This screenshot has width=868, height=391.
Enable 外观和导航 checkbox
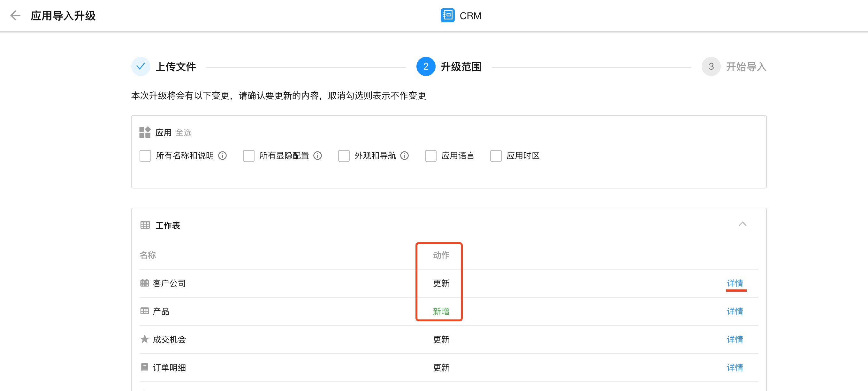click(x=344, y=156)
